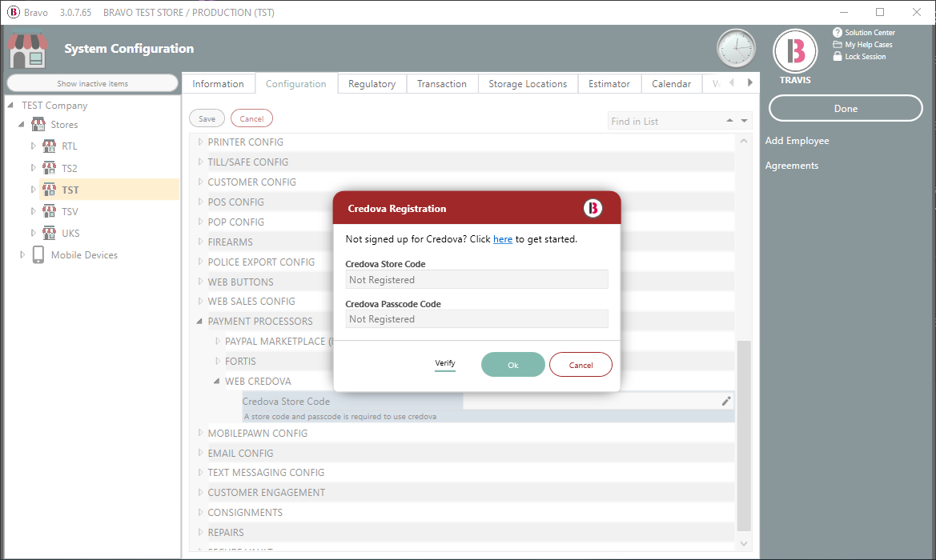Open Add Employee
The image size is (936, 560).
click(797, 141)
